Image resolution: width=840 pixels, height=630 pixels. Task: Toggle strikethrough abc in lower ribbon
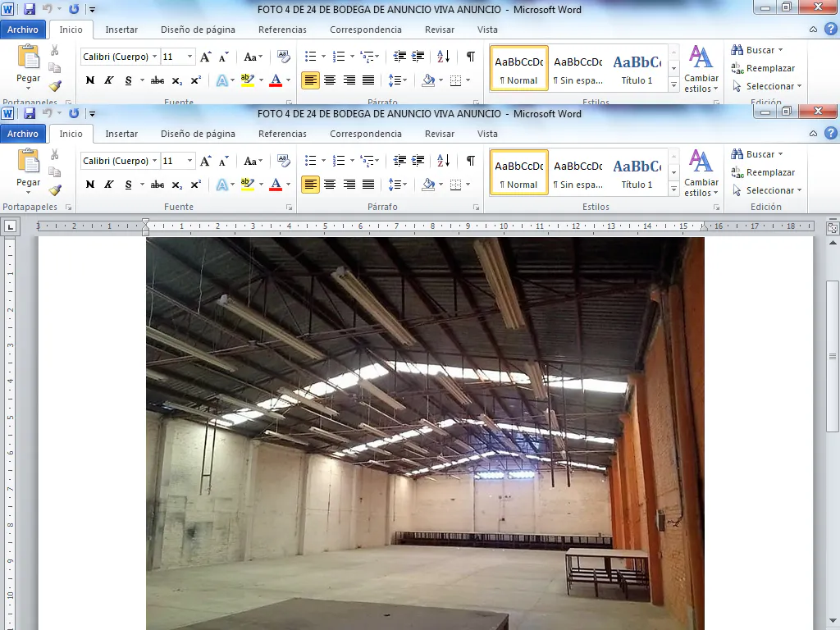pos(157,185)
